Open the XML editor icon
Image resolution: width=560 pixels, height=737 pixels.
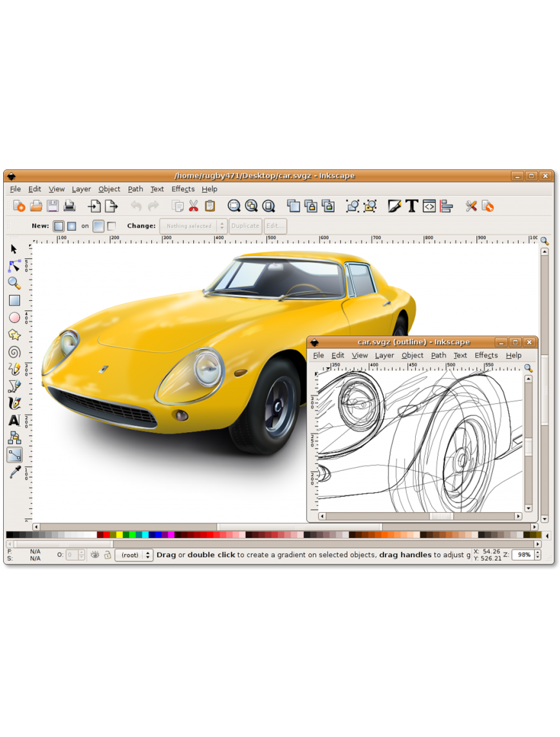(429, 206)
